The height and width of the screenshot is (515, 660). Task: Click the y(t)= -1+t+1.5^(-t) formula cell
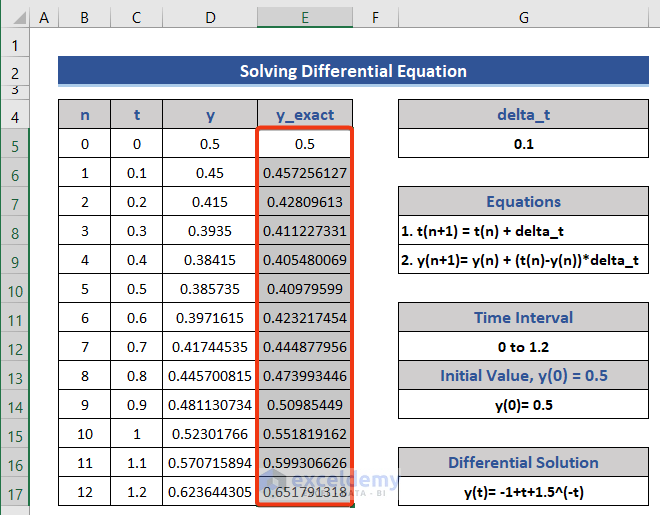coord(523,492)
